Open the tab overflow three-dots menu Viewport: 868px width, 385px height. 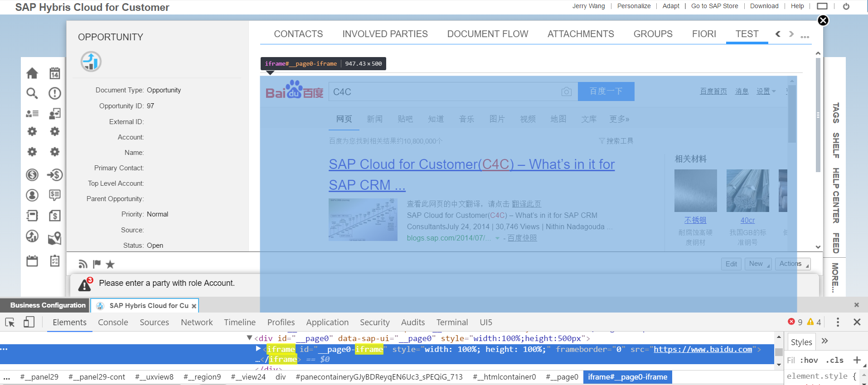pyautogui.click(x=805, y=37)
